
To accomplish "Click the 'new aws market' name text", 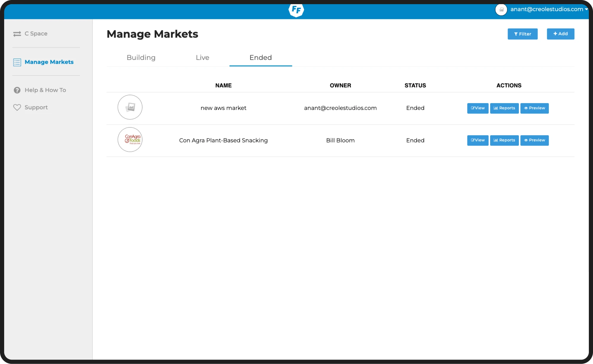I will pyautogui.click(x=223, y=108).
